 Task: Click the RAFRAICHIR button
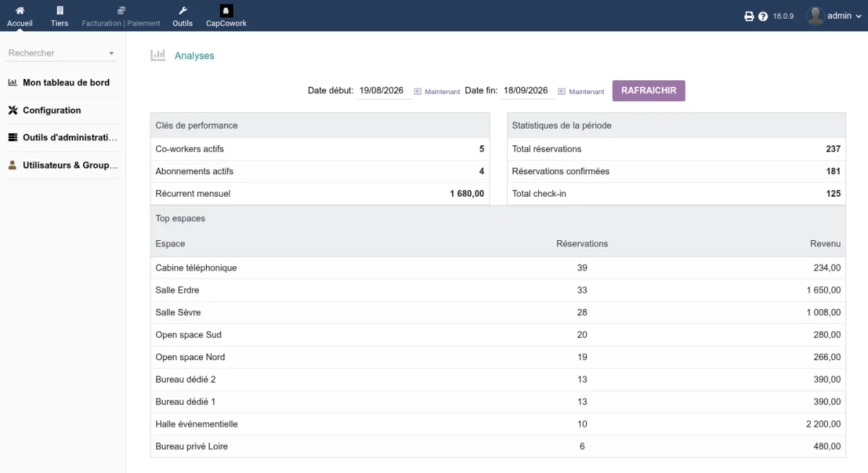[x=649, y=90]
